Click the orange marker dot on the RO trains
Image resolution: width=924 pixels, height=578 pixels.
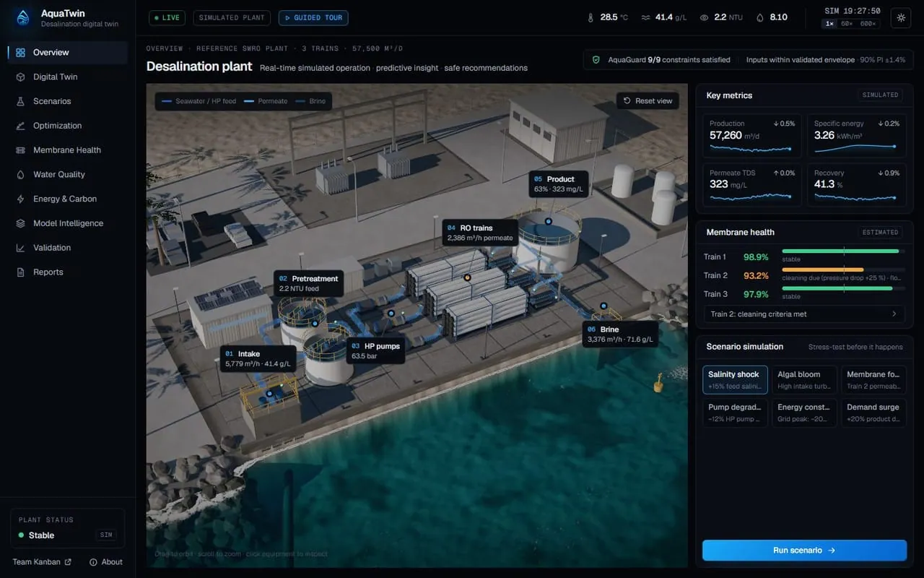point(467,277)
